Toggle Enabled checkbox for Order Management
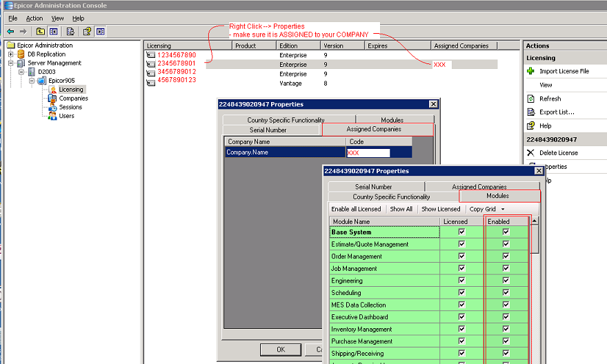607x364 pixels. click(x=506, y=256)
